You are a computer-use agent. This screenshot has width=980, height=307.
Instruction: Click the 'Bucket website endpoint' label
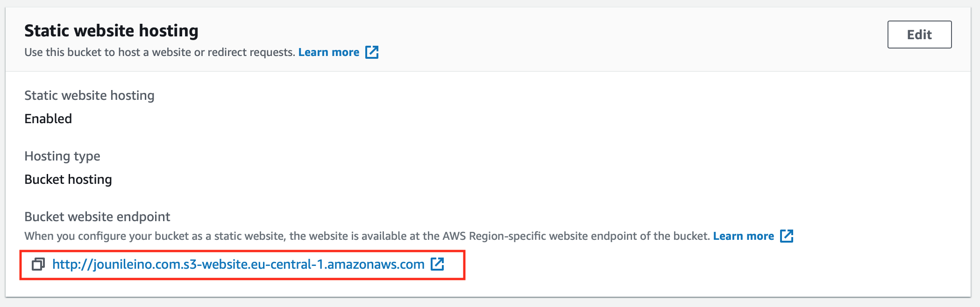[97, 216]
